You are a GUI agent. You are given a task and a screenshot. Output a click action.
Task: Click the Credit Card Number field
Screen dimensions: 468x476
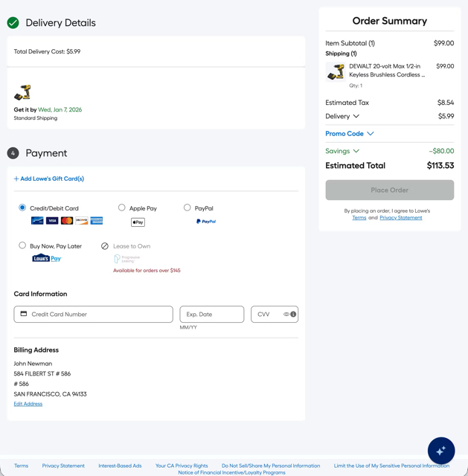point(93,314)
